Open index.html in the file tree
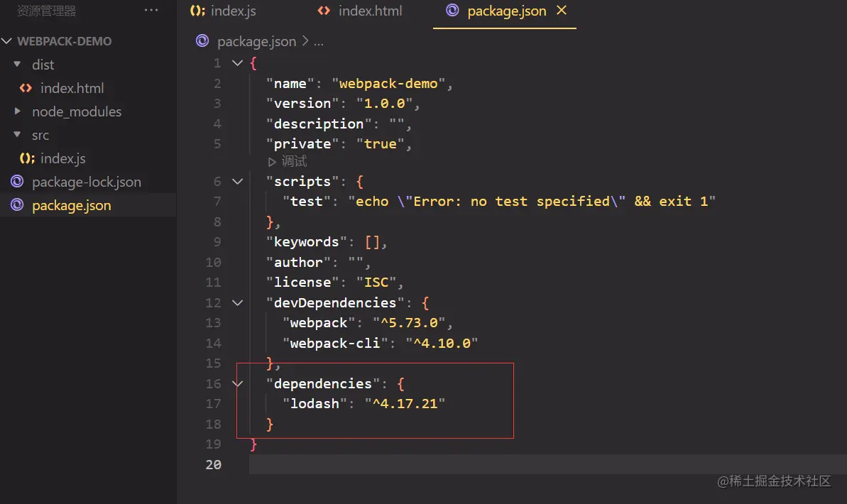847x504 pixels. point(72,88)
